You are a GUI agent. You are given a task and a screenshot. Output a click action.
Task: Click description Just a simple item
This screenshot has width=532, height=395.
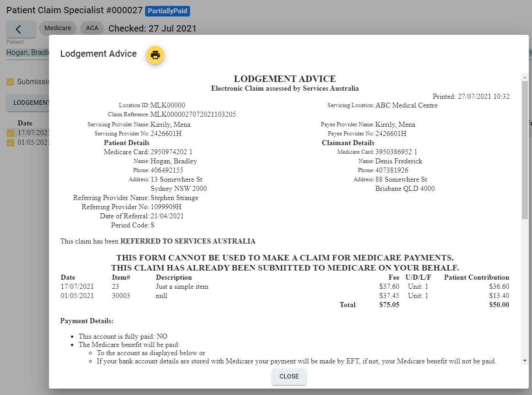(182, 287)
